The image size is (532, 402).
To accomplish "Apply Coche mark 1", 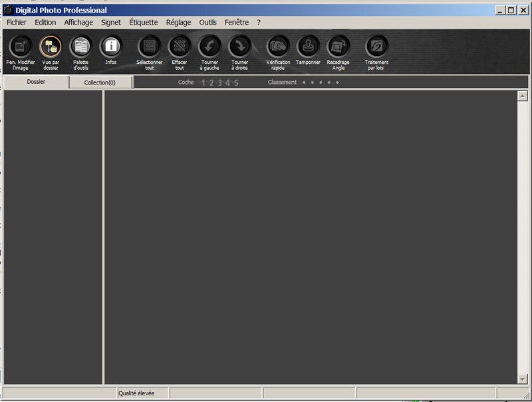I will point(203,83).
